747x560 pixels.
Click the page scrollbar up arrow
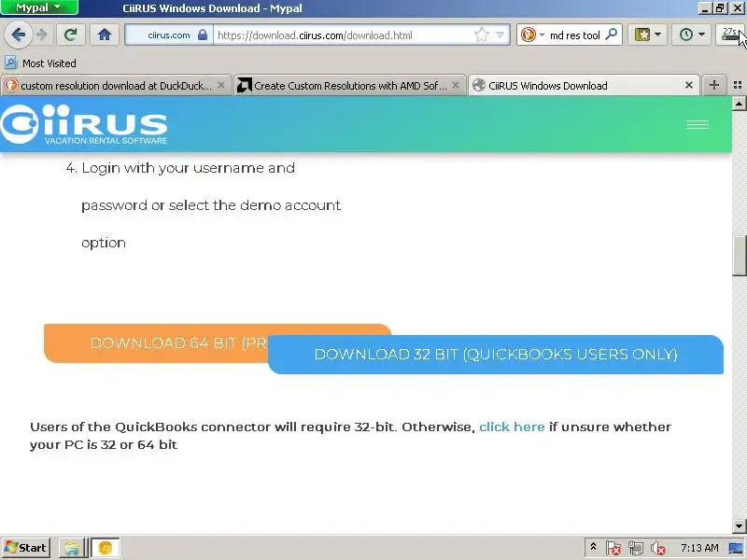click(739, 104)
